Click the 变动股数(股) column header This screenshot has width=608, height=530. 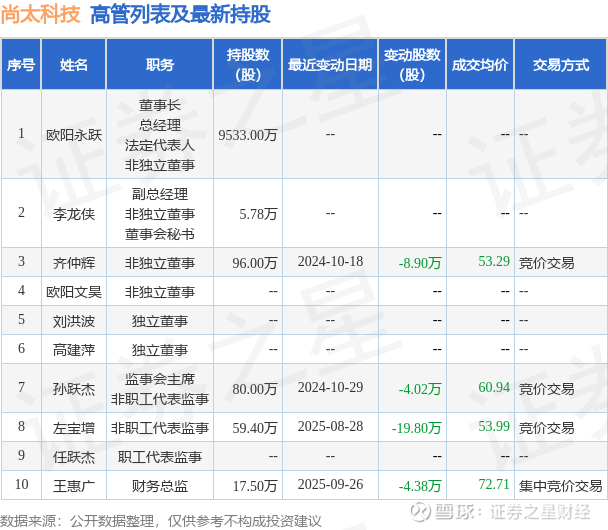412,64
